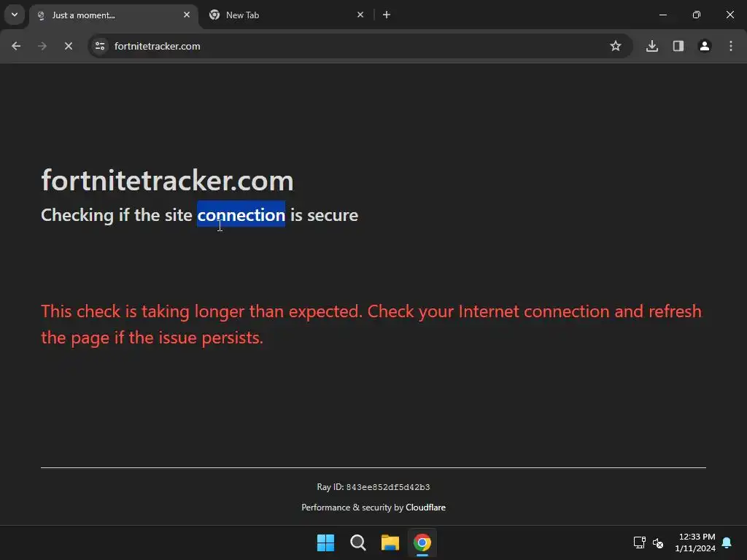Image resolution: width=747 pixels, height=560 pixels.
Task: Open the Chrome profile icon
Action: [705, 46]
